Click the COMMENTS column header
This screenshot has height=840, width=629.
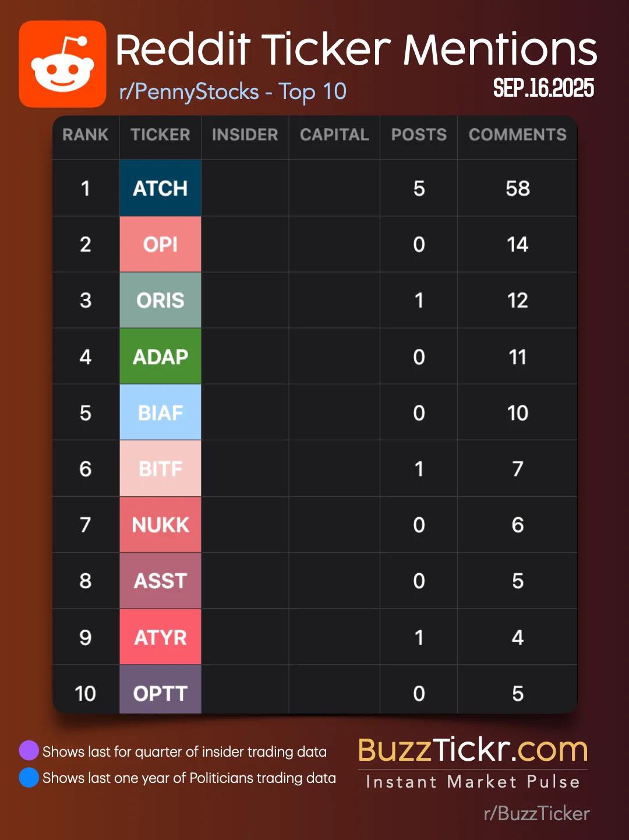517,135
